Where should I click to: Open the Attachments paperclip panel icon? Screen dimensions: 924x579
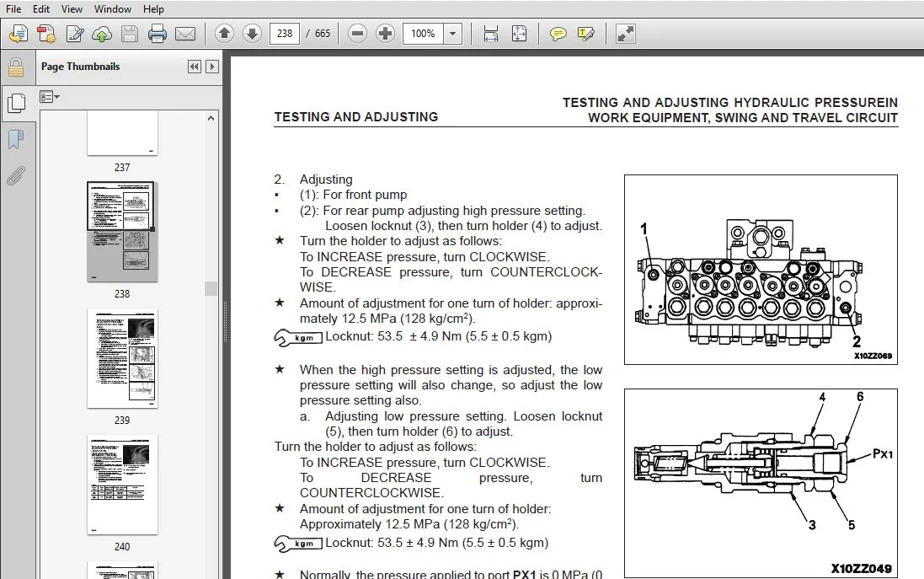pyautogui.click(x=16, y=175)
